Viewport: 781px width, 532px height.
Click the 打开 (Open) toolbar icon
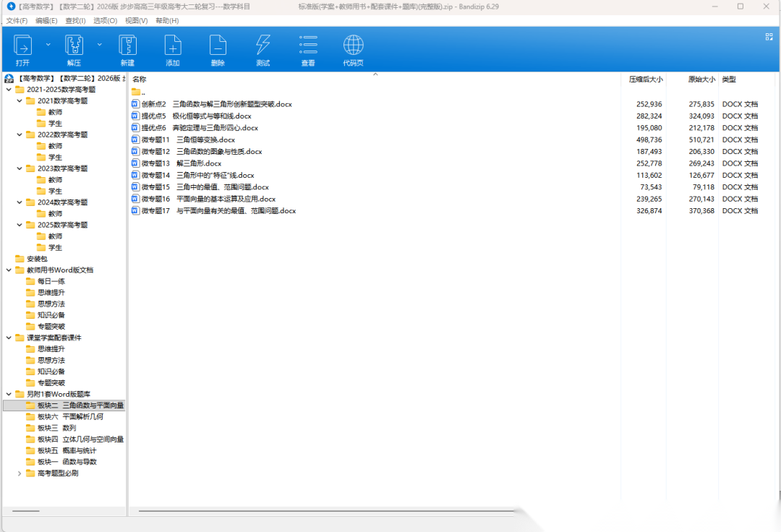click(22, 47)
